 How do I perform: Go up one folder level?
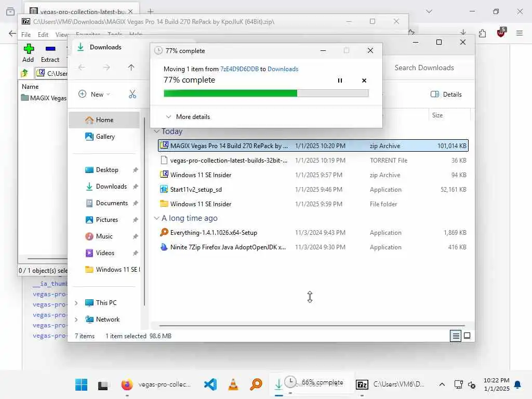(x=131, y=67)
